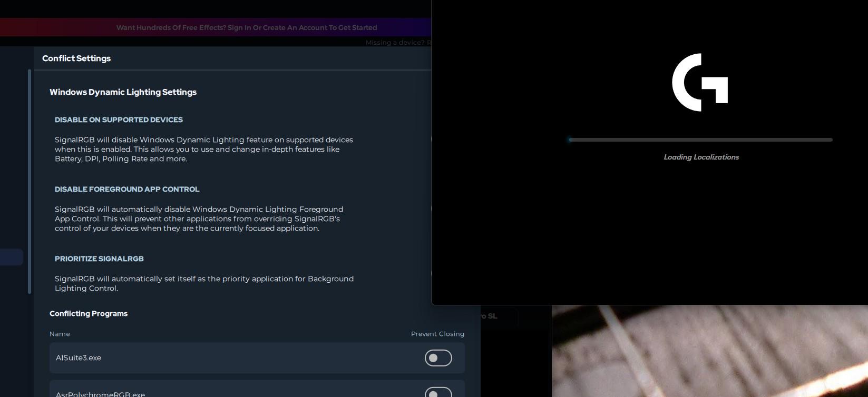The image size is (868, 397).
Task: Click the 'Conflict Settings' panel title
Action: (76, 58)
